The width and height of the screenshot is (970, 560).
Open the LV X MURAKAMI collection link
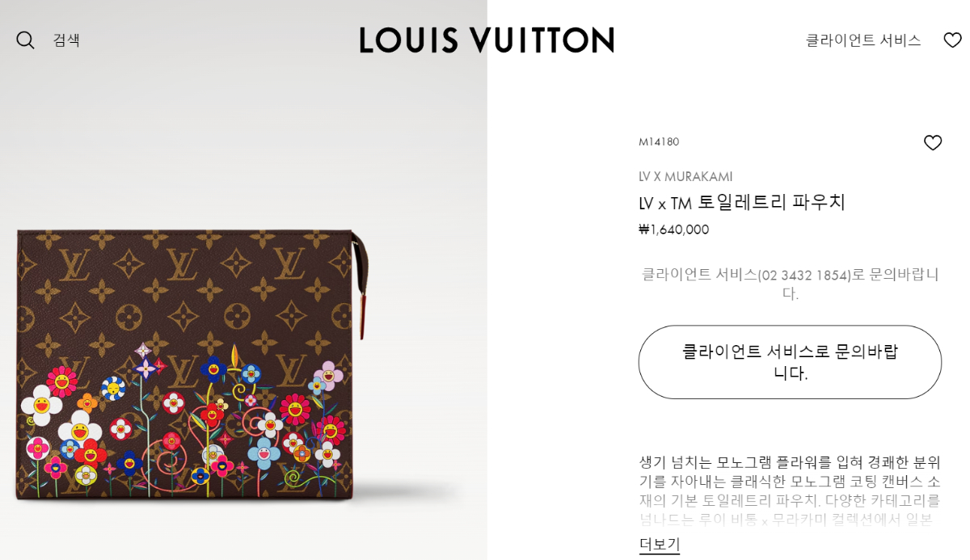pyautogui.click(x=685, y=176)
